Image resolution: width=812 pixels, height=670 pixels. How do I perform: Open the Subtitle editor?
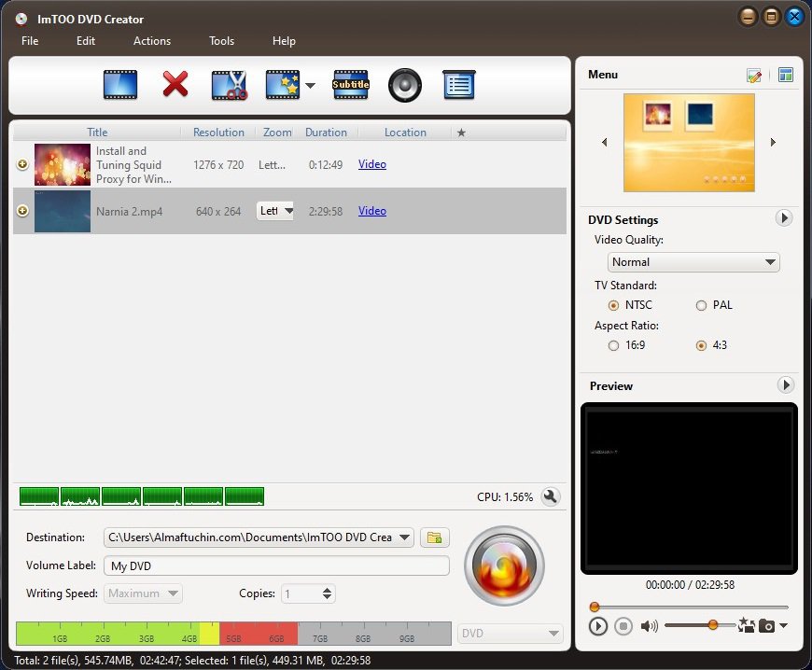point(350,84)
